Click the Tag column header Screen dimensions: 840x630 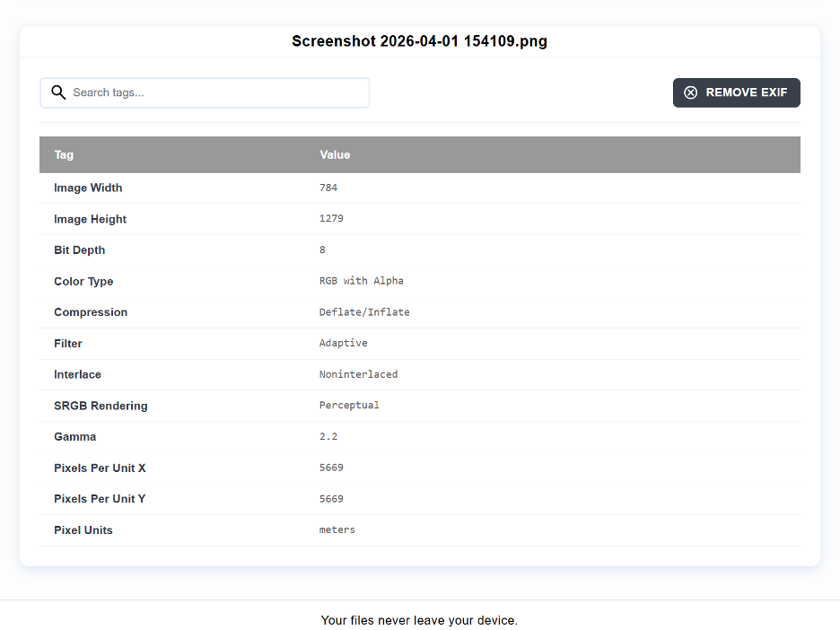click(x=64, y=154)
